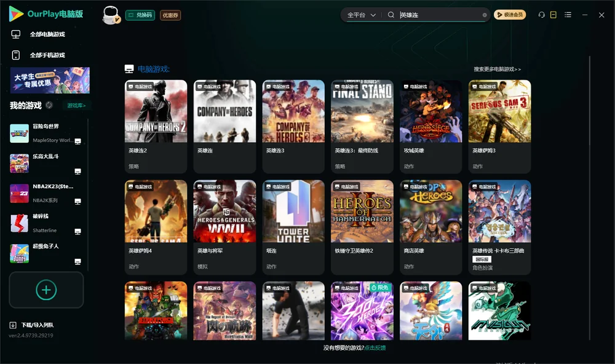Viewport: 615px width, 364px height.
Task: Click the search magnifier icon
Action: 391,15
